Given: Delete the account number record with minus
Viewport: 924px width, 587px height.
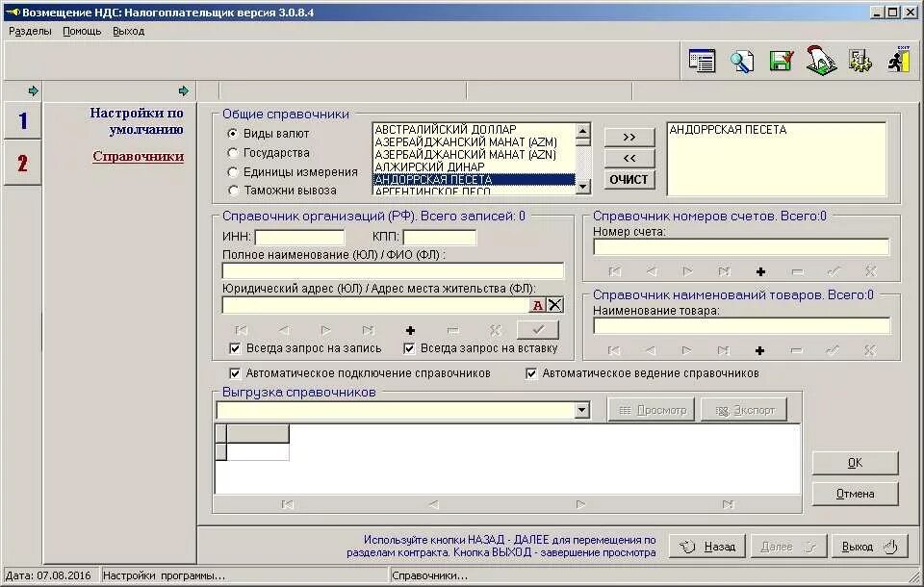Looking at the screenshot, I should [x=797, y=271].
